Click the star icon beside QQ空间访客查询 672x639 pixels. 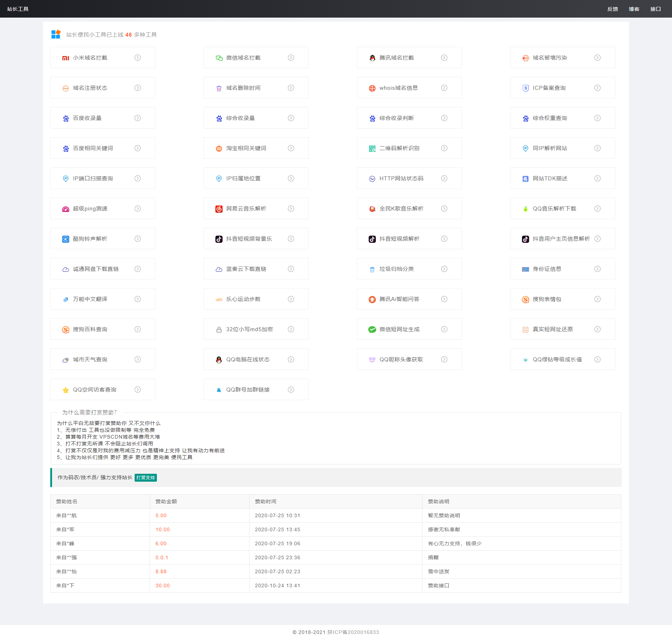click(65, 390)
